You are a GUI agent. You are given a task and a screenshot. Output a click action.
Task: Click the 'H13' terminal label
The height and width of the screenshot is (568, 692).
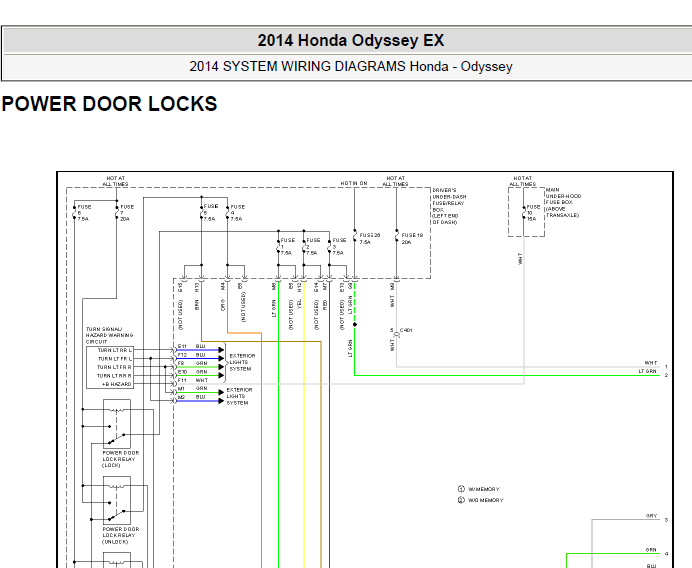click(197, 287)
